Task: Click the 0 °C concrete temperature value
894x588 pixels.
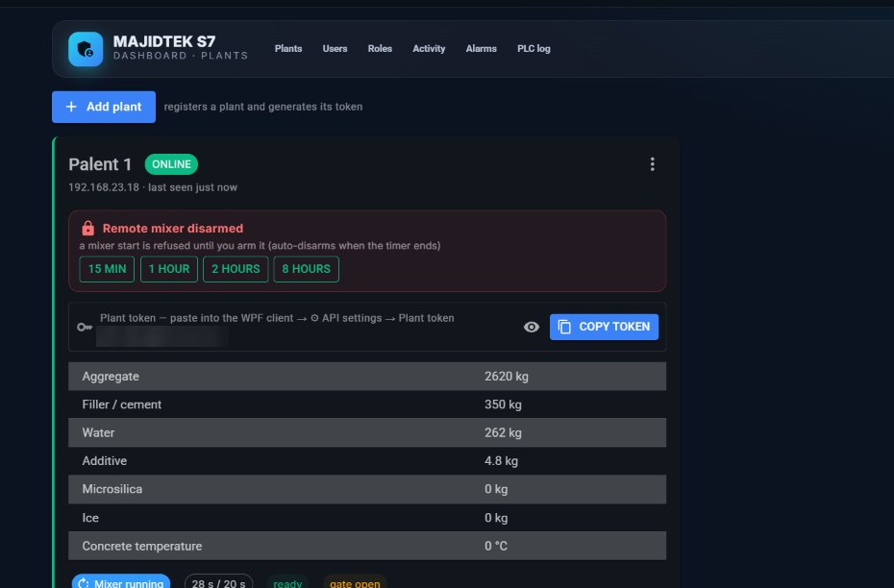Action: [496, 547]
